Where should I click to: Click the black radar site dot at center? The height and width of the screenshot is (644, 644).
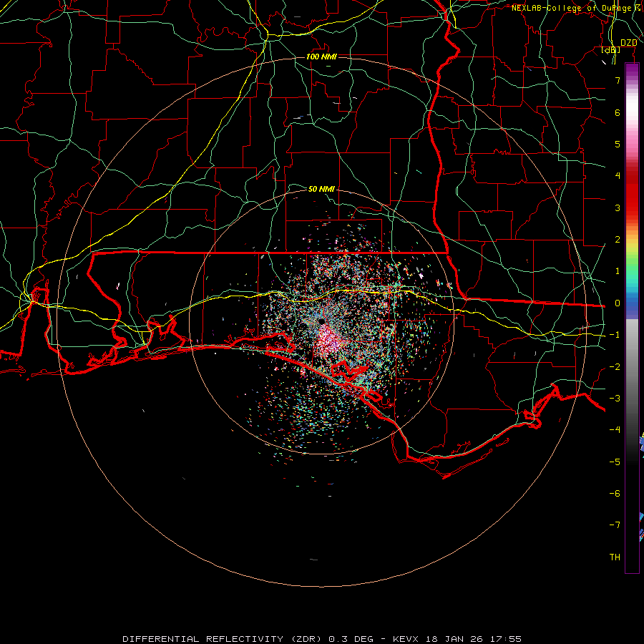click(320, 321)
